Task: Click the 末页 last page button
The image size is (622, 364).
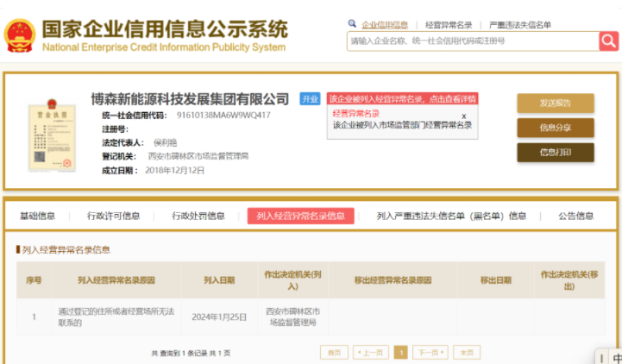Action: 467,353
